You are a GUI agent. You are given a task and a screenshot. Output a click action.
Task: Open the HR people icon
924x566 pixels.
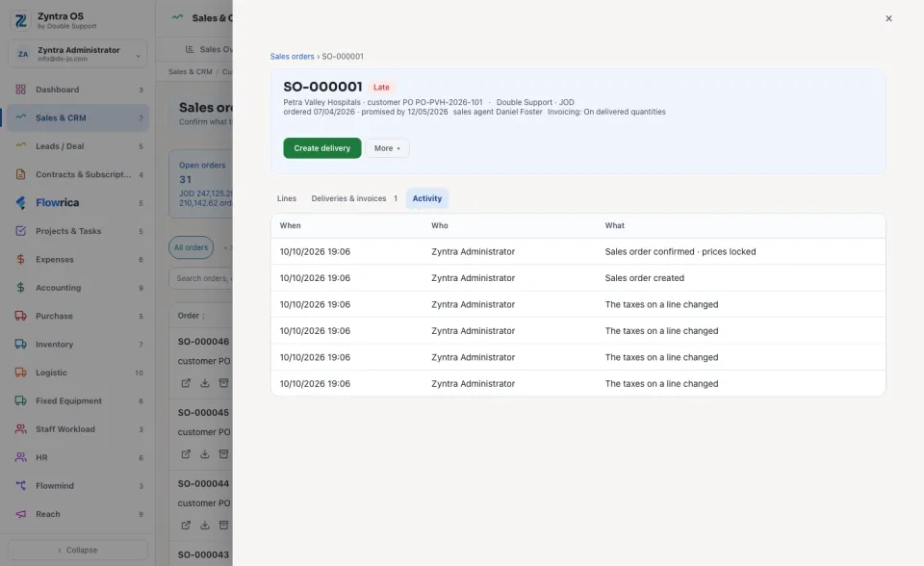[x=20, y=457]
